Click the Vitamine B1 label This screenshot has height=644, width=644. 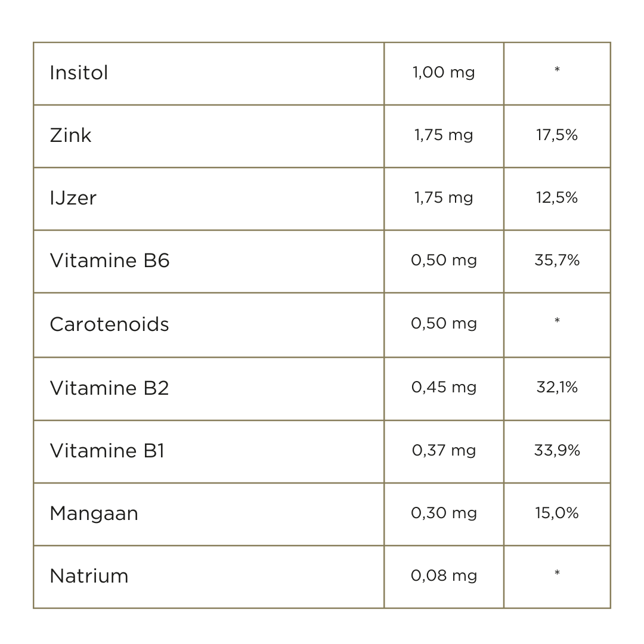pos(107,451)
